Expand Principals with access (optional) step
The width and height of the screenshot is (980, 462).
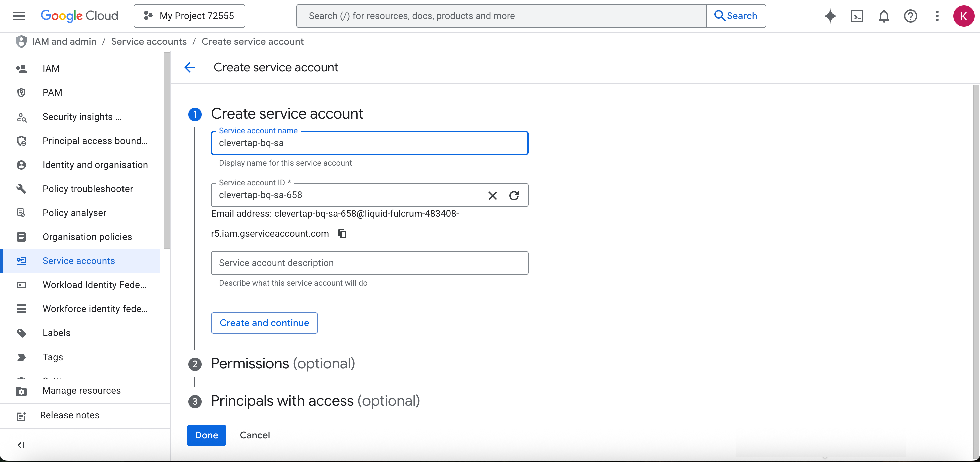pos(315,401)
